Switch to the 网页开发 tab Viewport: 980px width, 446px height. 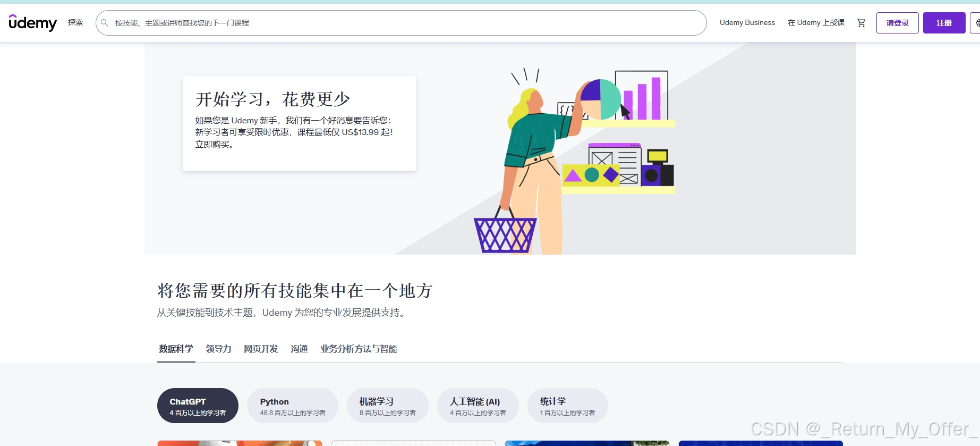coord(261,349)
